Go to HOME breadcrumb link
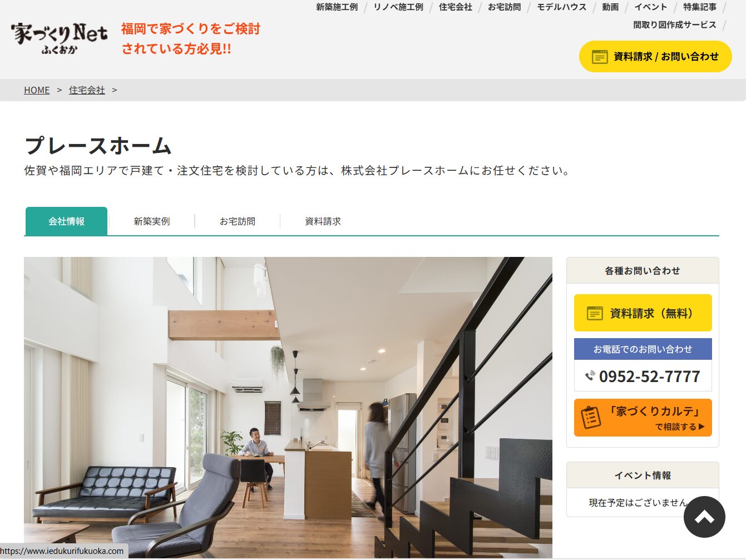This screenshot has height=560, width=746. 37,90
